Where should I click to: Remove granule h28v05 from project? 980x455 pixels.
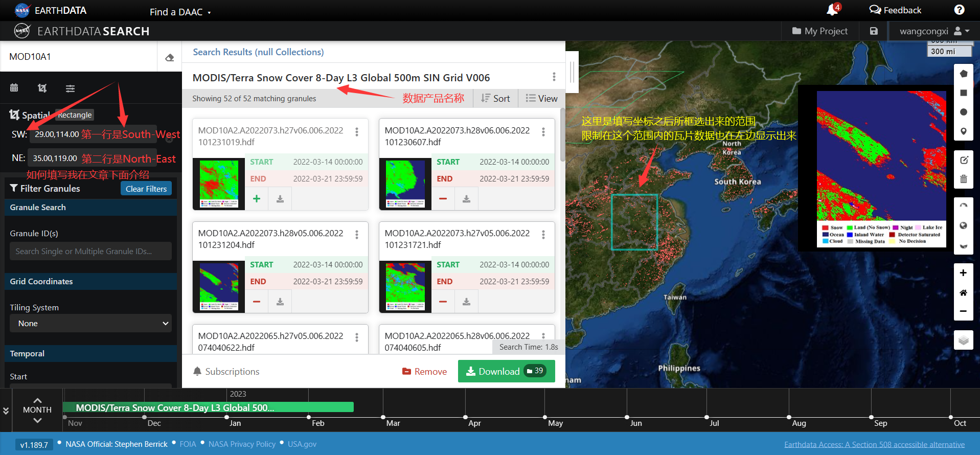257,302
